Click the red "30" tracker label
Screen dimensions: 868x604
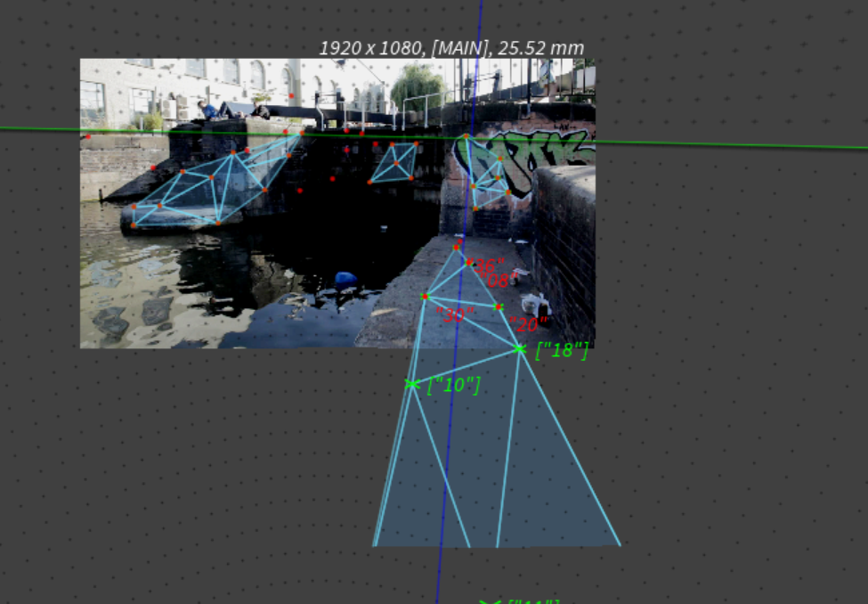455,314
